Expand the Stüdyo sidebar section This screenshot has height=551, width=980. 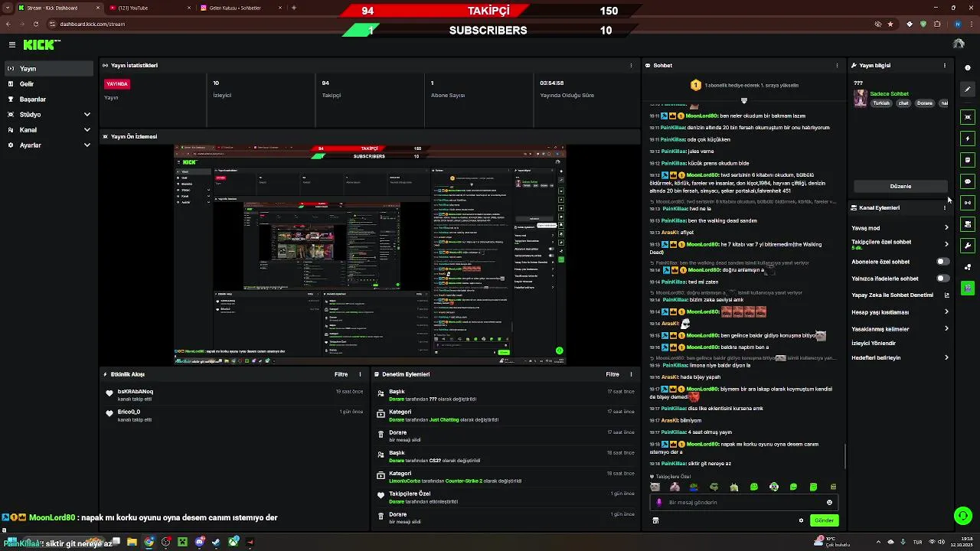point(49,115)
